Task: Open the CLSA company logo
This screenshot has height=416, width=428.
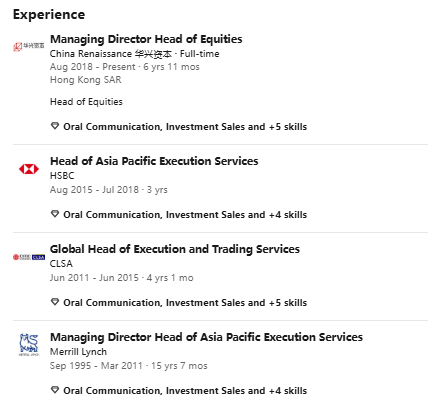Action: point(29,257)
